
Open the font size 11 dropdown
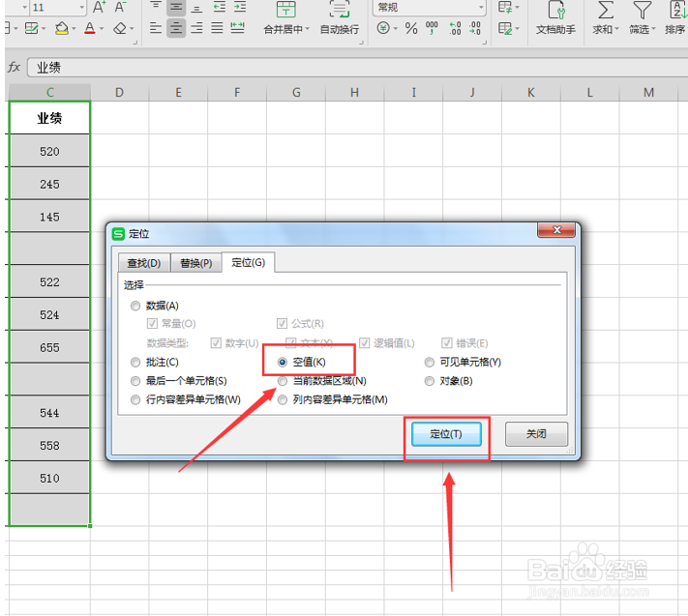[81, 7]
